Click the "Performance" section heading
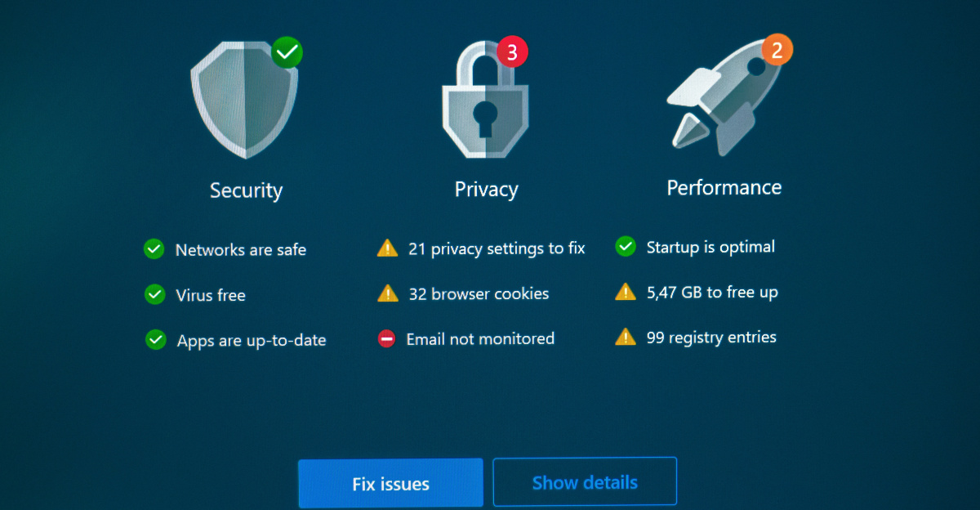The width and height of the screenshot is (980, 510). click(724, 186)
